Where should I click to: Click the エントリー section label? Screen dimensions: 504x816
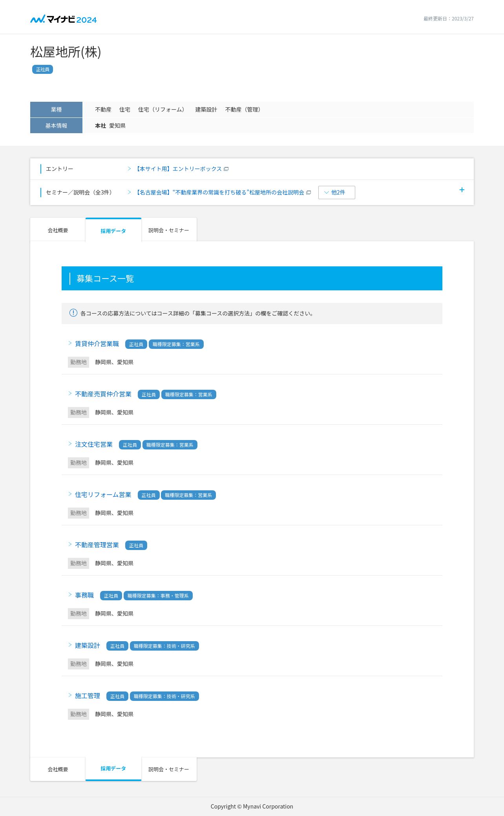(x=60, y=169)
